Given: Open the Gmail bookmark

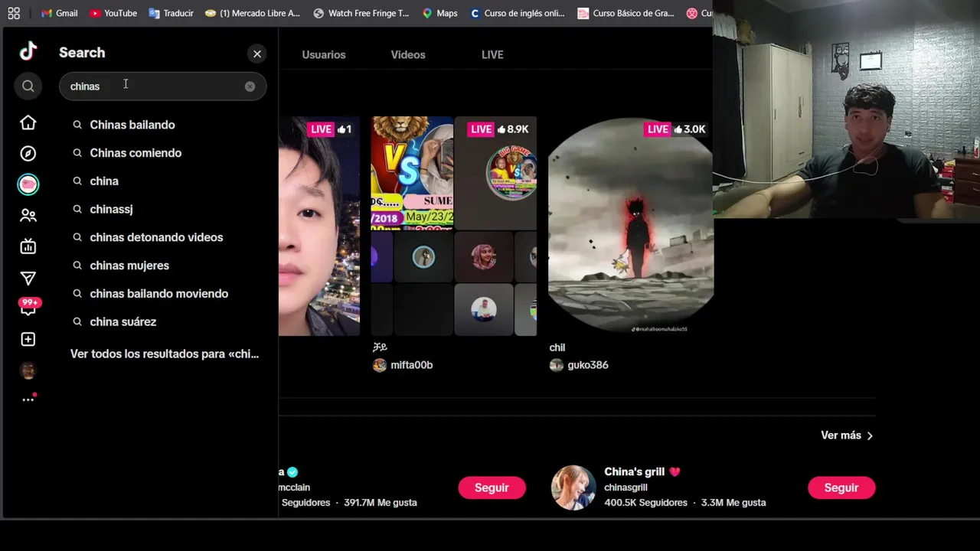Looking at the screenshot, I should click(x=59, y=13).
